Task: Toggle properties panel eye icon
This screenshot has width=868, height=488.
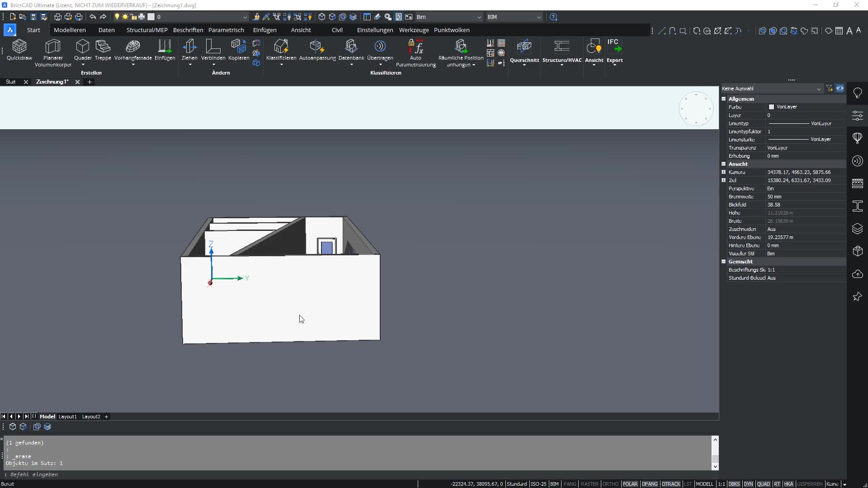Action: pos(840,89)
